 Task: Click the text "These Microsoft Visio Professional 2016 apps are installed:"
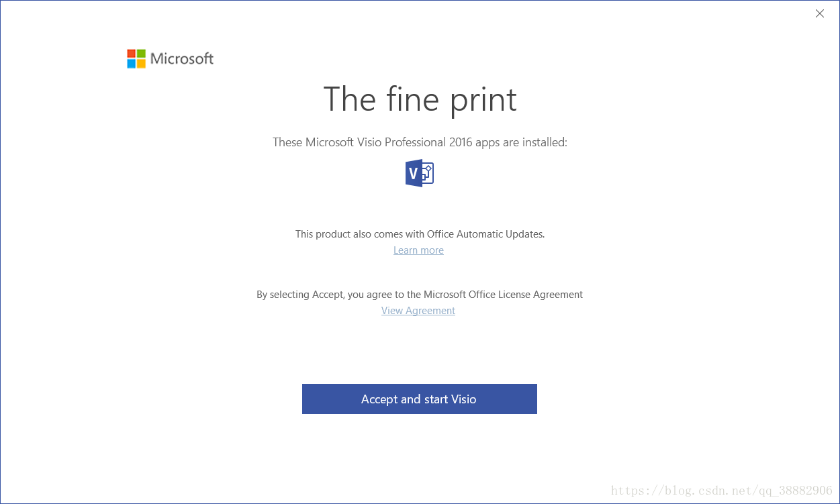click(x=420, y=142)
